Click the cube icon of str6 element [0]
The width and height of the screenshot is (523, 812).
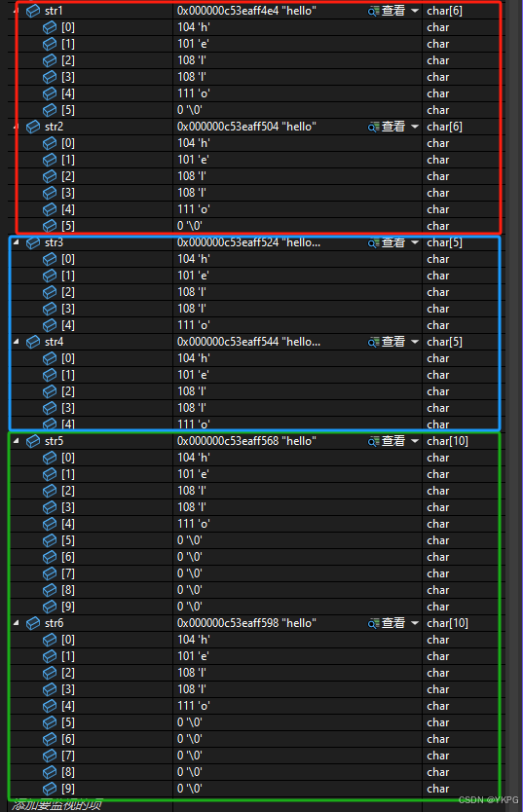tap(50, 640)
